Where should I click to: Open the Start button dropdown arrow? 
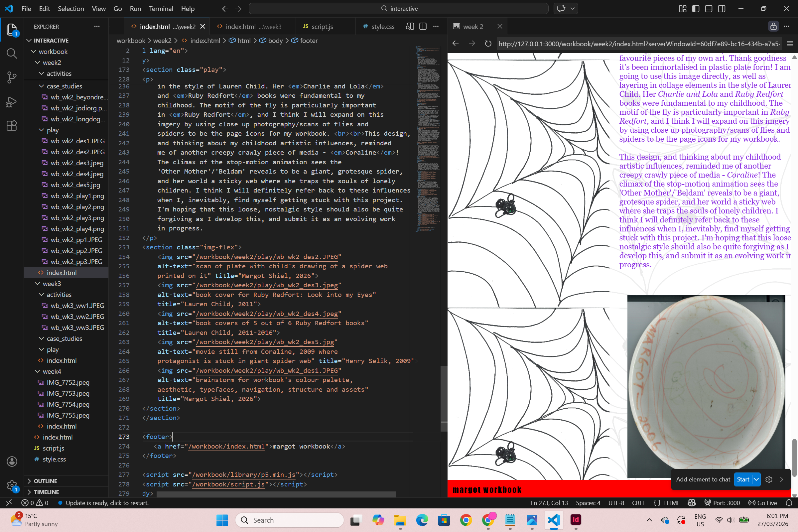pos(756,479)
